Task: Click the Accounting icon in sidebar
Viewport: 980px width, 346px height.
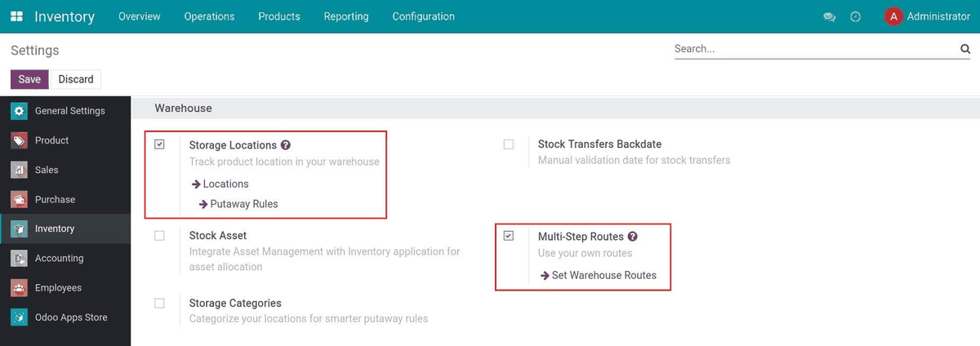Action: point(20,258)
